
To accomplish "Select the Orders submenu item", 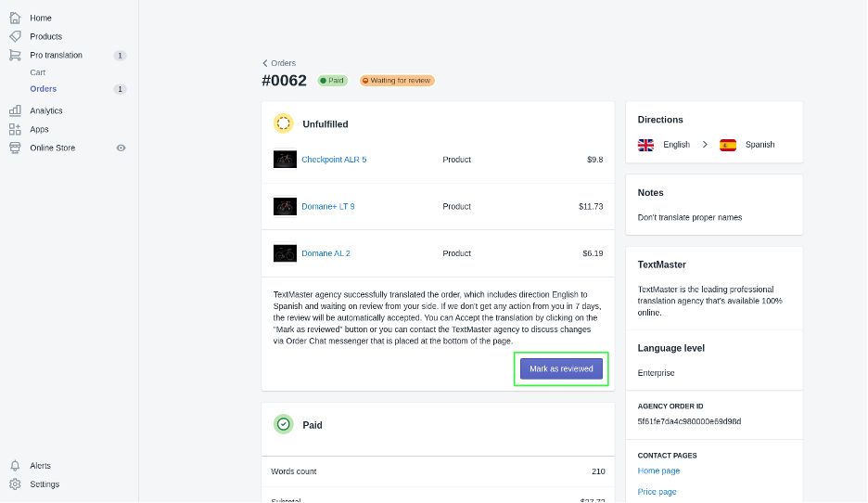I will (x=44, y=89).
